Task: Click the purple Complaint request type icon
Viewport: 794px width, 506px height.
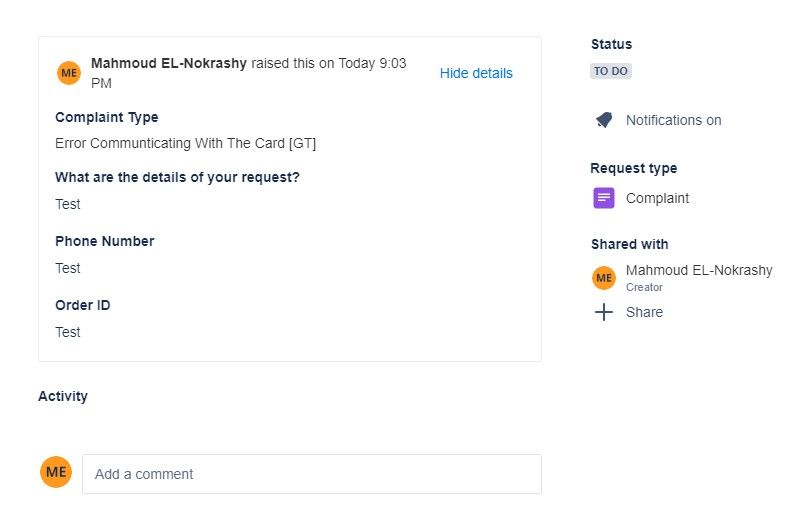Action: (604, 198)
